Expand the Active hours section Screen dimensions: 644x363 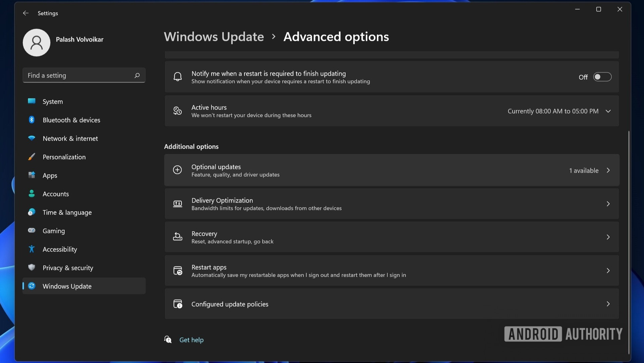pos(609,111)
